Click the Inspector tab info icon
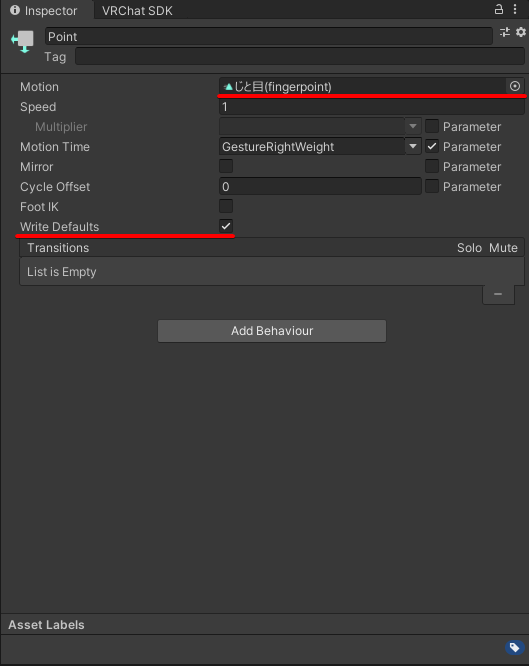The width and height of the screenshot is (529, 666). pos(15,10)
